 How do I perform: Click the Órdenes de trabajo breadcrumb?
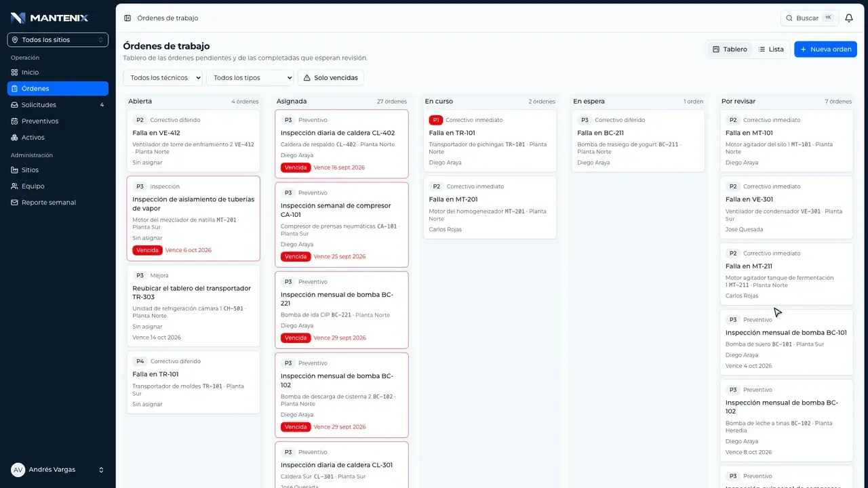coord(167,18)
